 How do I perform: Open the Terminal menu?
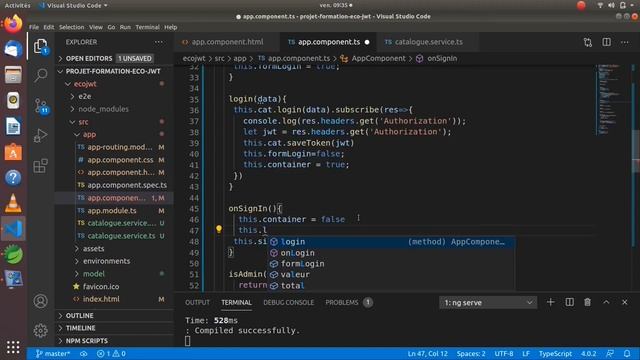pyautogui.click(x=147, y=27)
